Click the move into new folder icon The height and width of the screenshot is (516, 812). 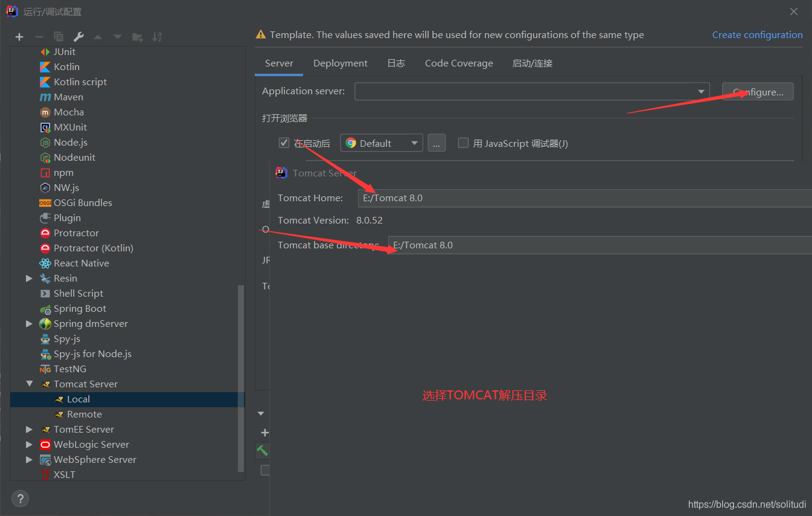[138, 37]
